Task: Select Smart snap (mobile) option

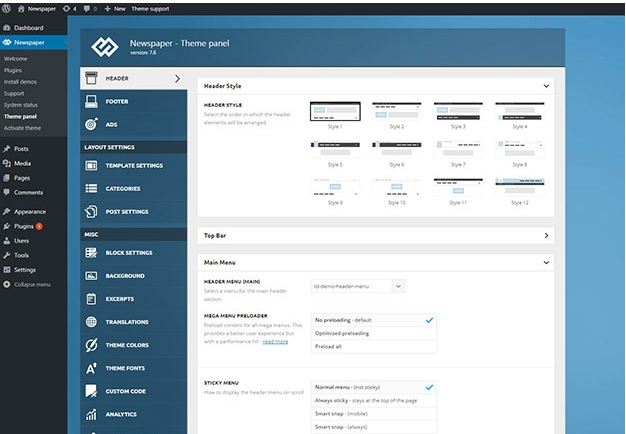Action: (374, 414)
